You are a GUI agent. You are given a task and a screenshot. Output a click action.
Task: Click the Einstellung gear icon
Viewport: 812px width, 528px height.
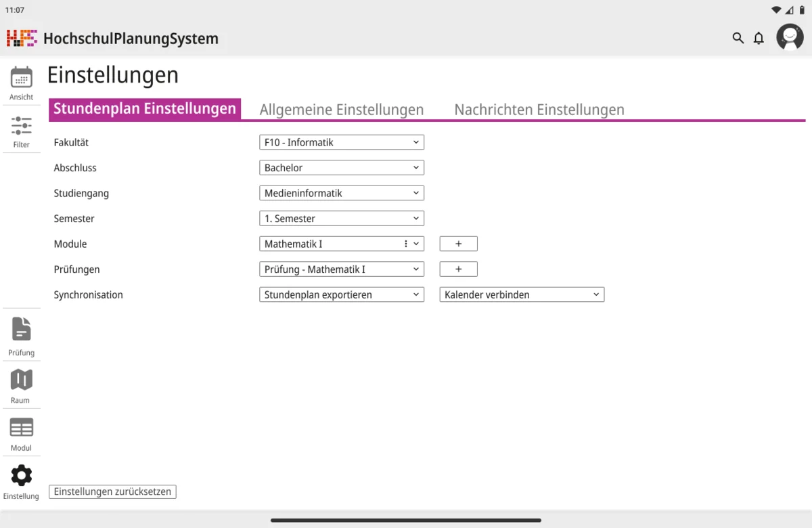(x=22, y=476)
